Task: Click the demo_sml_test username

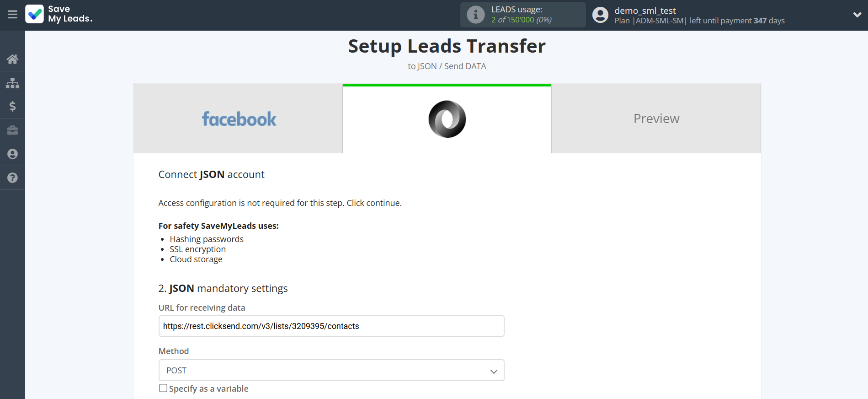Action: point(645,11)
